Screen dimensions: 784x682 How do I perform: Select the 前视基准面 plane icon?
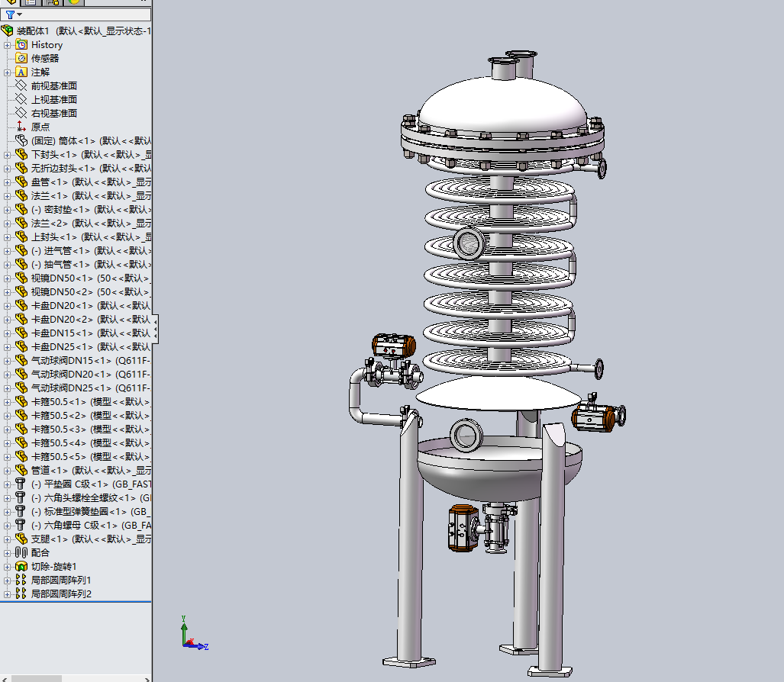pyautogui.click(x=21, y=86)
